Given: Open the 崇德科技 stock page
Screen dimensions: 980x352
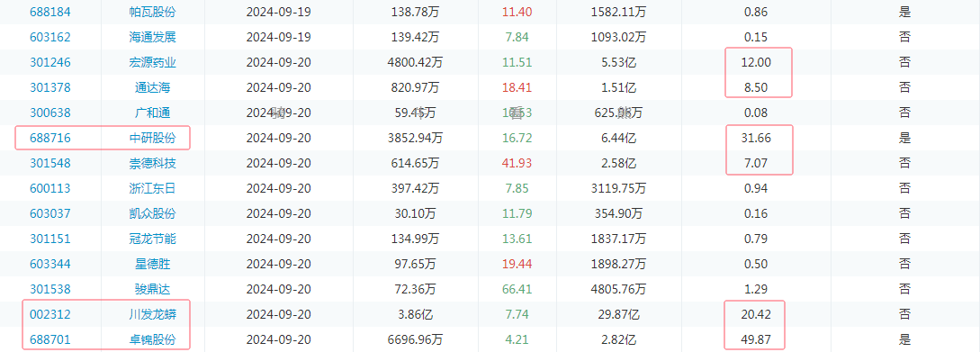Looking at the screenshot, I should (x=153, y=163).
